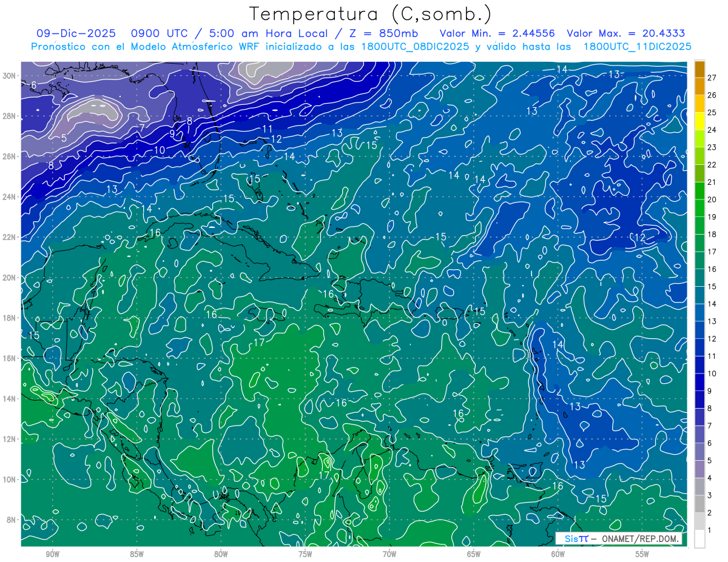Click the bottom white color scale segment
Image resolution: width=728 pixels, height=562 pixels.
point(699,539)
